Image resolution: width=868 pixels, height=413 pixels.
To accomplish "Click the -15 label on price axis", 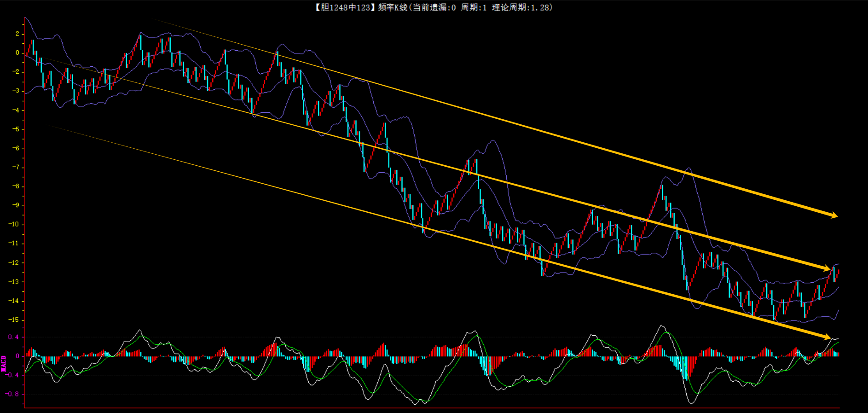I will click(14, 320).
